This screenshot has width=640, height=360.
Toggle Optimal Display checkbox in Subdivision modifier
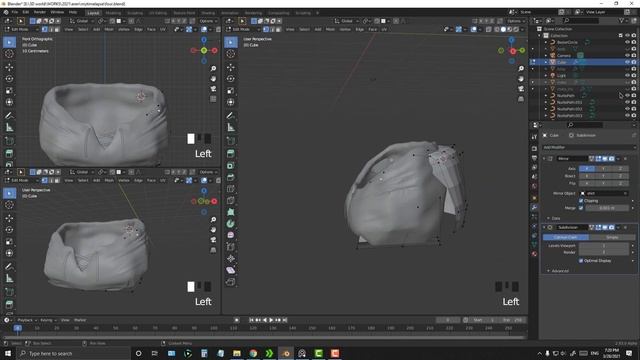(581, 260)
